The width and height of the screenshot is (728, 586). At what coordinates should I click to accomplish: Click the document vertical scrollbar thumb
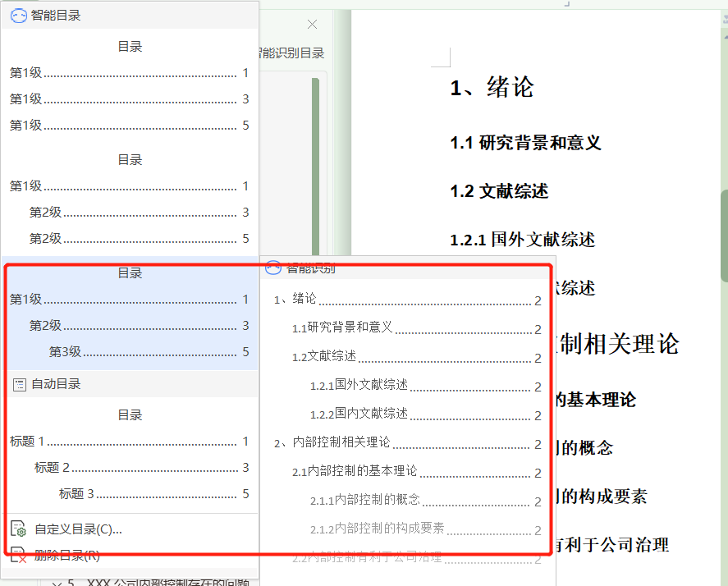click(x=724, y=236)
